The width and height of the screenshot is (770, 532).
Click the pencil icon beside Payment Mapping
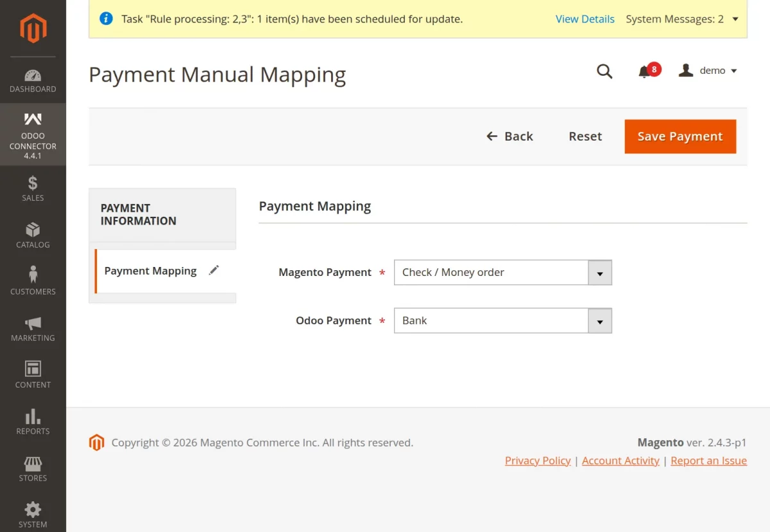(214, 271)
